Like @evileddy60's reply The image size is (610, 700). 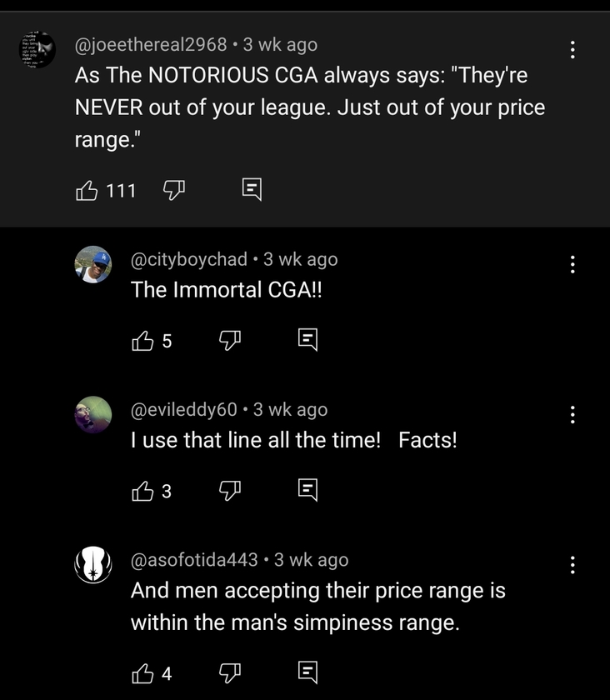click(142, 491)
